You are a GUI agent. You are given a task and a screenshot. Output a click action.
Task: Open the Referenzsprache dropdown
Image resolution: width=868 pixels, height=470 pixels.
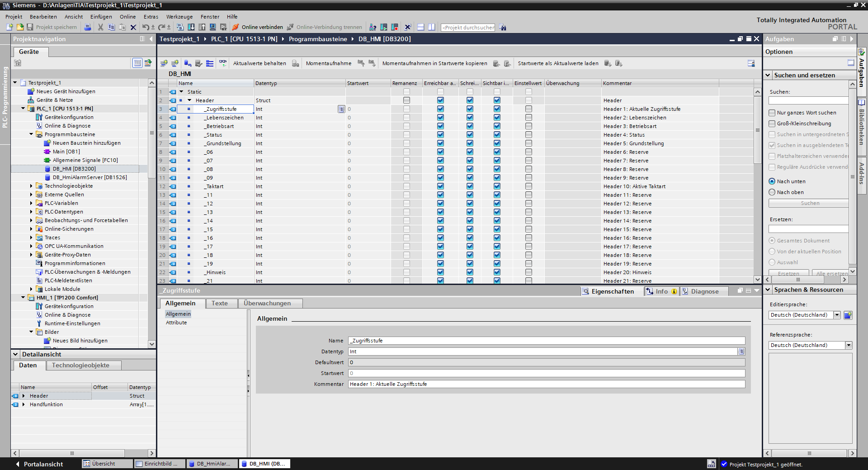coord(849,345)
